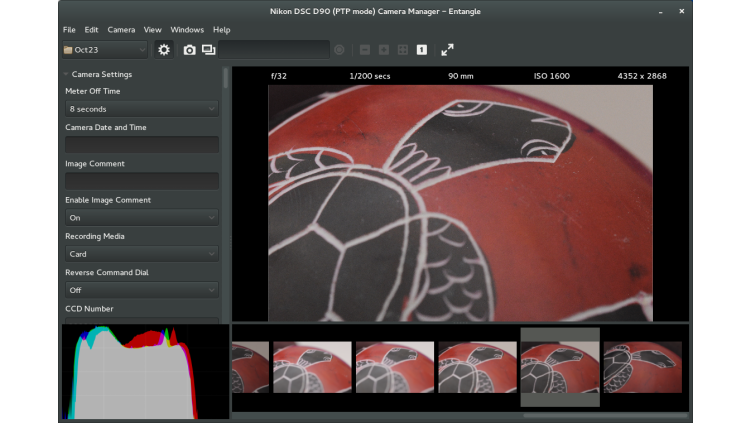Open the Help menu

[222, 30]
